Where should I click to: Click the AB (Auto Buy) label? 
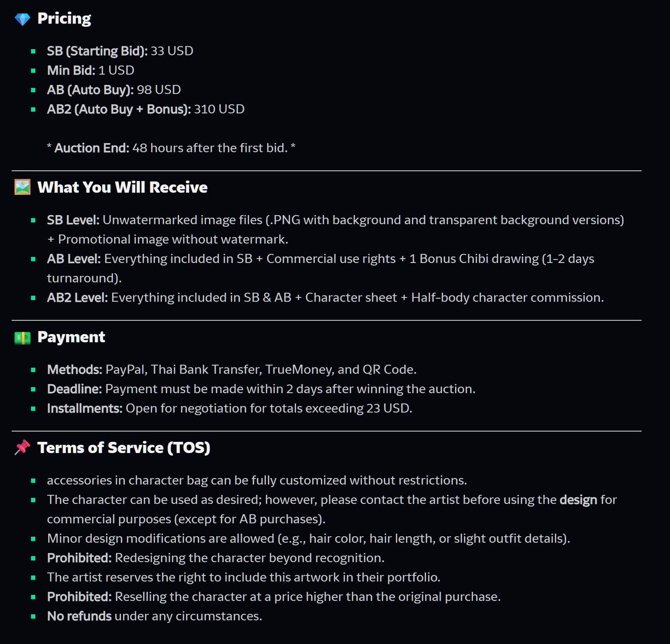click(x=90, y=89)
